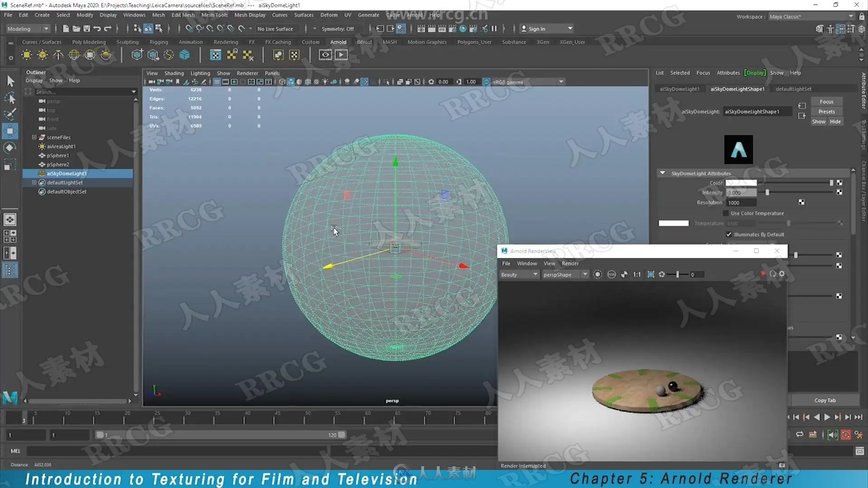Open Arnold RenderView from the shelf

[325, 55]
